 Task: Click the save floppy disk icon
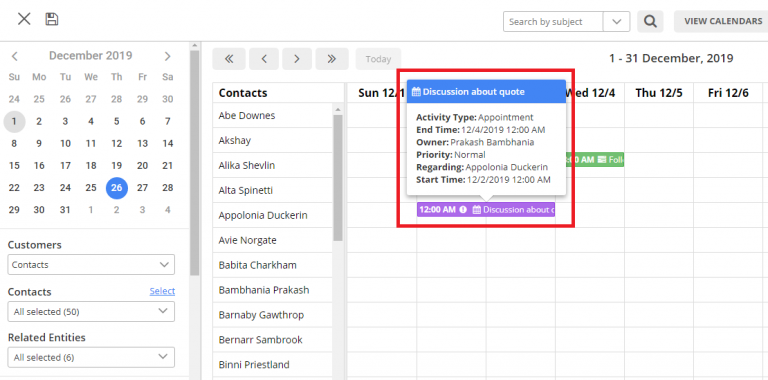click(x=51, y=19)
